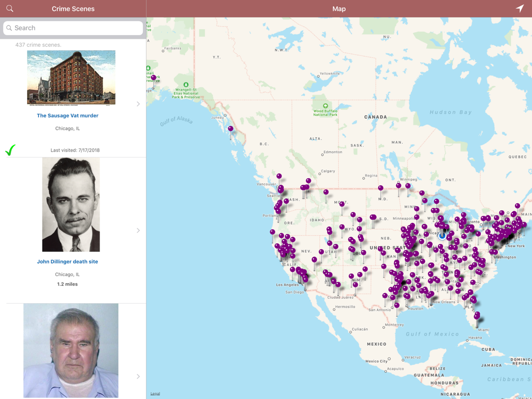Screen dimensions: 532x399
Task: Click the Crime Scenes header title
Action: click(x=73, y=9)
